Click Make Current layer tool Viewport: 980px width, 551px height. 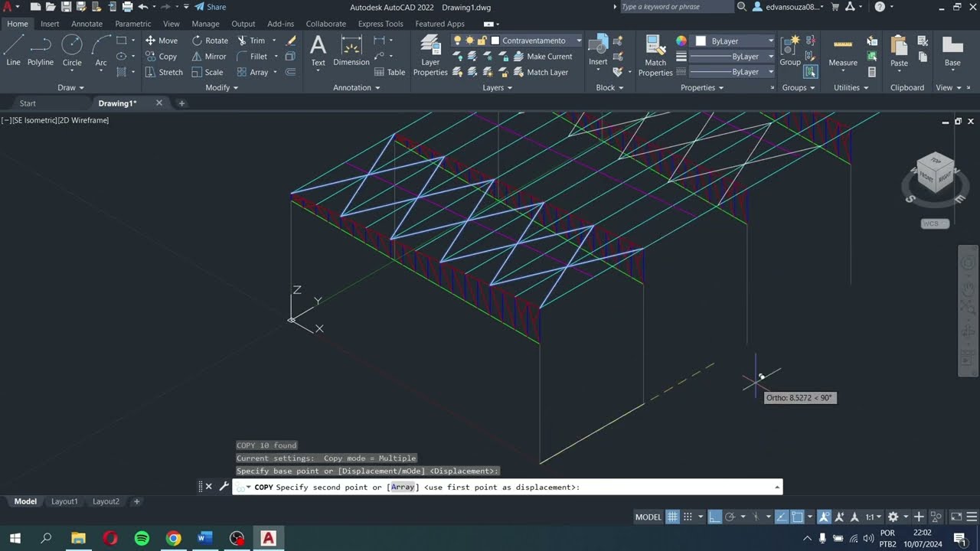(543, 57)
